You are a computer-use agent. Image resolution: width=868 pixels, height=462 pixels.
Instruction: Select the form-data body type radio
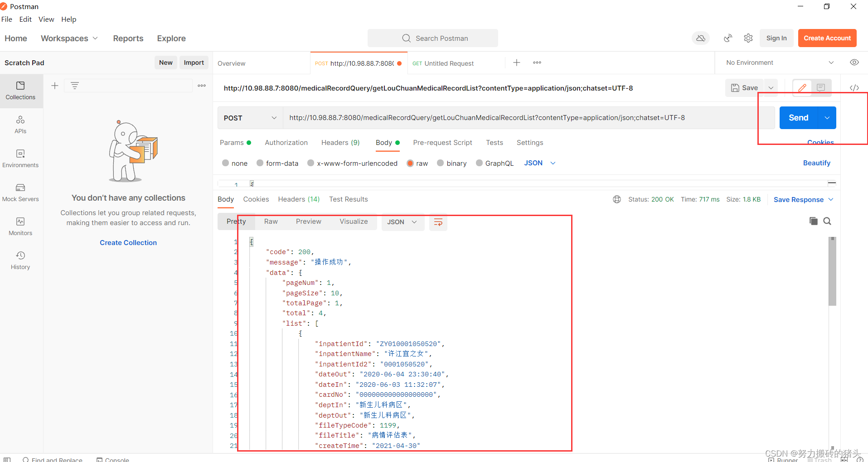(x=260, y=163)
